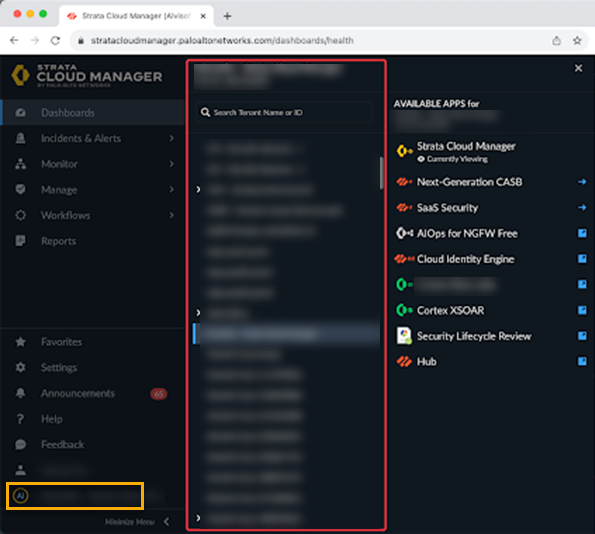The image size is (595, 534).
Task: Bookmark page with the star icon
Action: coord(577,41)
